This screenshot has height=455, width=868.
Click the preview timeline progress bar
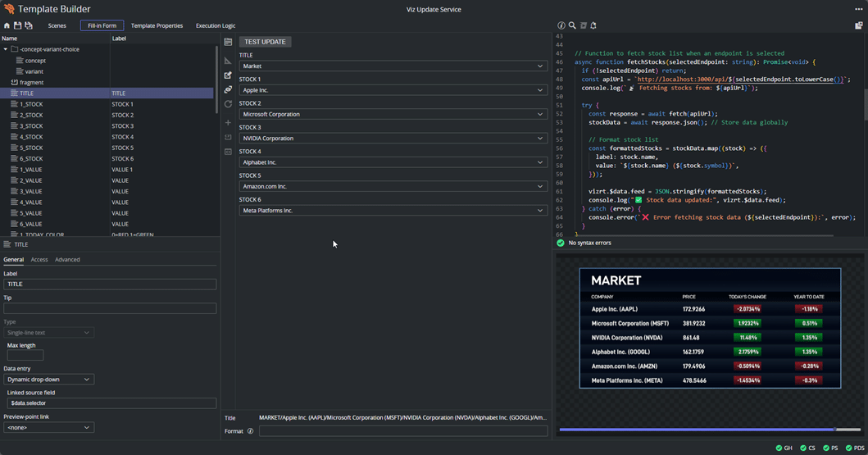point(697,429)
